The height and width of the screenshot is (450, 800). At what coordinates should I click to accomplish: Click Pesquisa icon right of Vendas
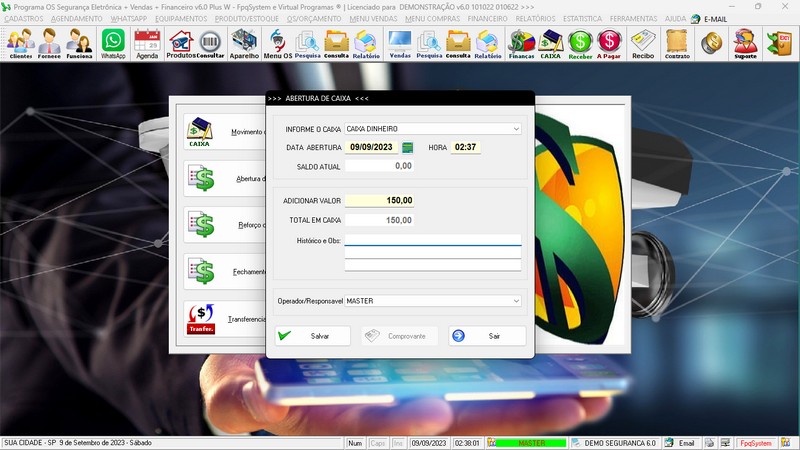(x=429, y=44)
